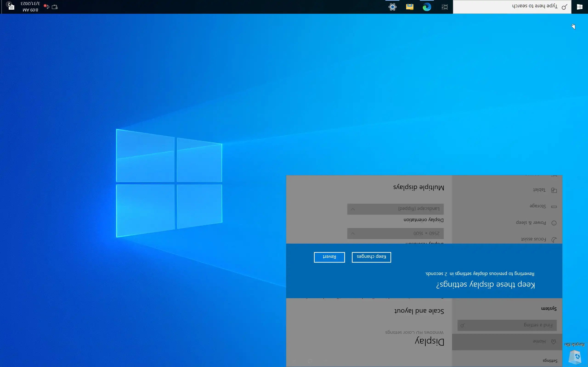Click Revert in the display dialog
The height and width of the screenshot is (367, 588).
(x=329, y=257)
